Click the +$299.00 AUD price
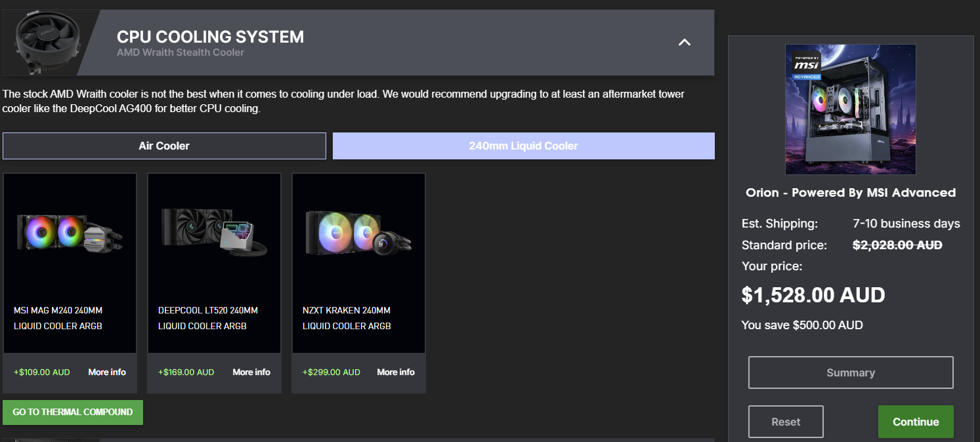Screen dimensions: 980x442 click(331, 372)
